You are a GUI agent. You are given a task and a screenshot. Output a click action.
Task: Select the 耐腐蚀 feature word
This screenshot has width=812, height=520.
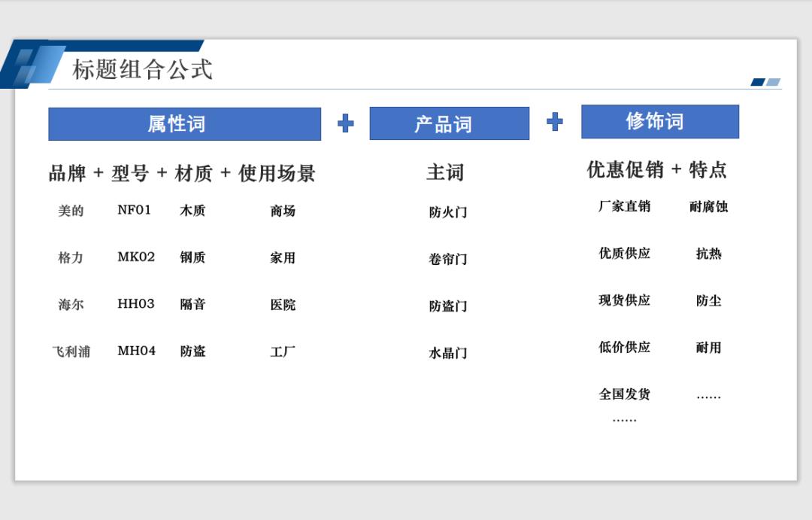pos(707,207)
